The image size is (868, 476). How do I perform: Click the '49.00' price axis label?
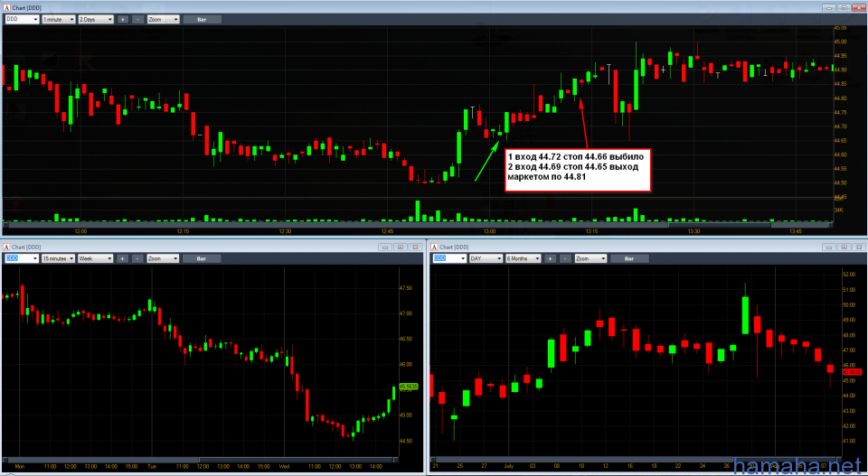[849, 320]
